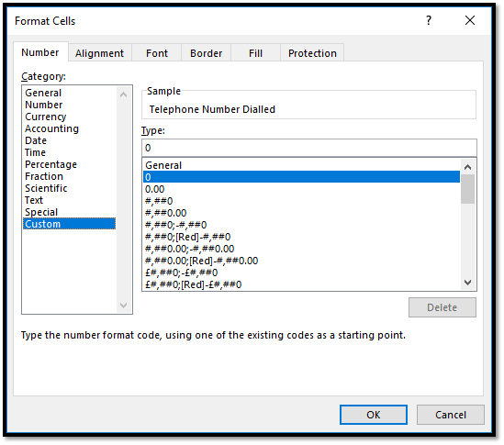Viewport: 504px width, 445px height.
Task: Click the format list scroll down arrow
Action: point(468,283)
